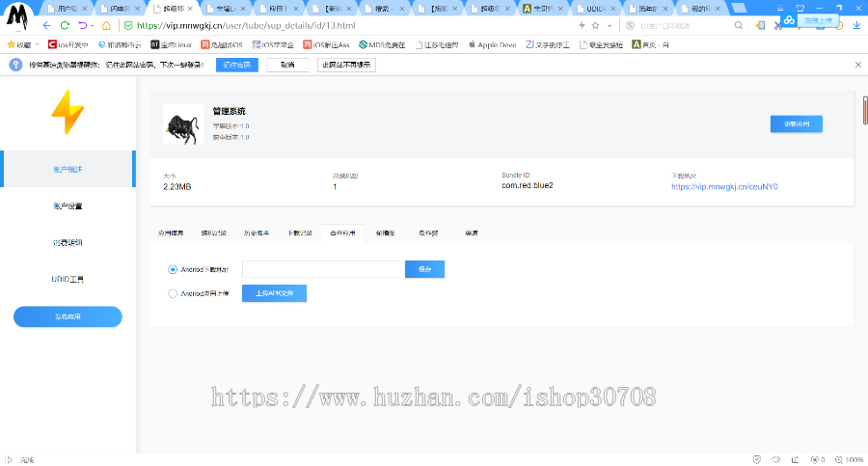Click the shield icon in the status bar
The image size is (868, 466).
[757, 459]
